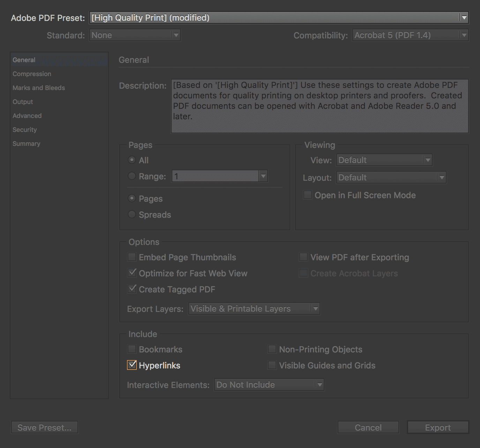Open the Compatibility dropdown
480x448 pixels.
pos(410,35)
